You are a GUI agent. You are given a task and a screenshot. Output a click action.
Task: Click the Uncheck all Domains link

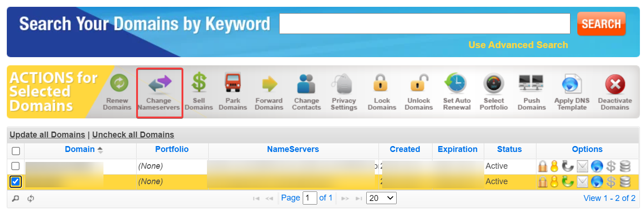pos(133,135)
